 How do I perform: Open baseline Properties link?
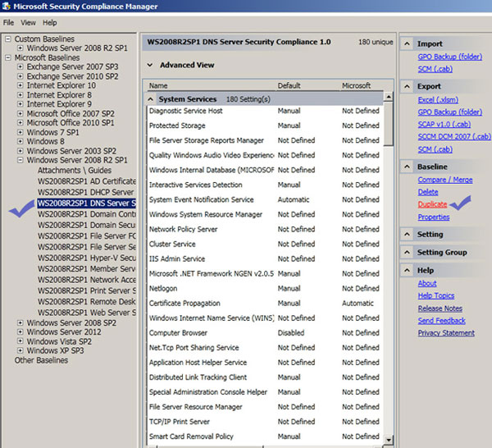pos(434,217)
